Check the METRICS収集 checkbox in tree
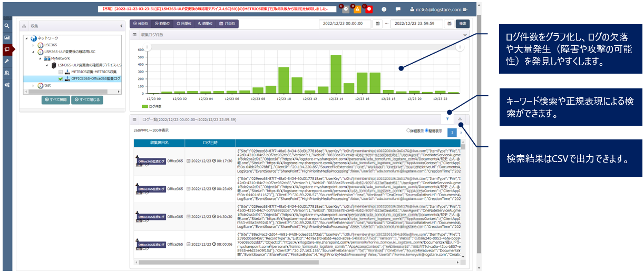Viewport: 644px width, 272px height. 61,72
